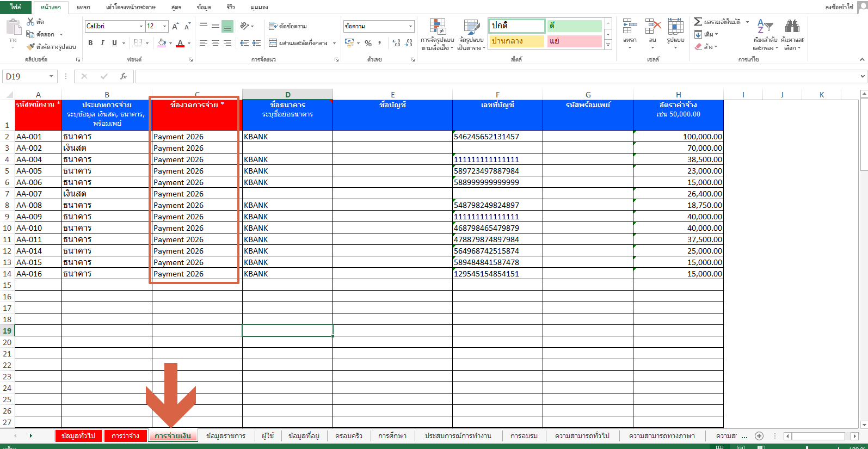Toggle align text right
This screenshot has height=449, width=868.
click(x=227, y=43)
